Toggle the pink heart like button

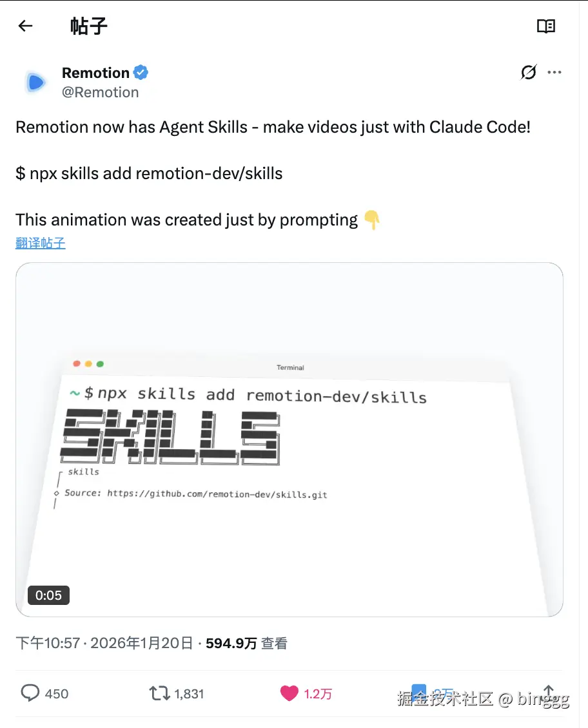click(x=289, y=694)
